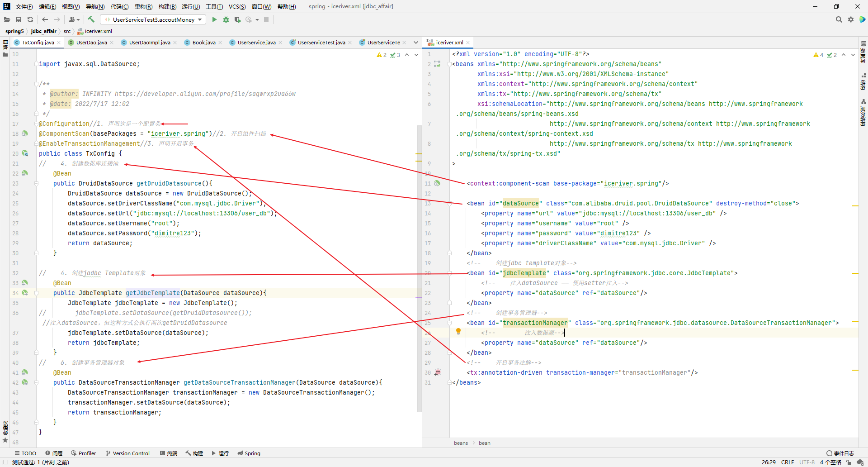The height and width of the screenshot is (467, 868).
Task: Toggle tool window quick access in bottom-left corner
Action: tap(5, 462)
